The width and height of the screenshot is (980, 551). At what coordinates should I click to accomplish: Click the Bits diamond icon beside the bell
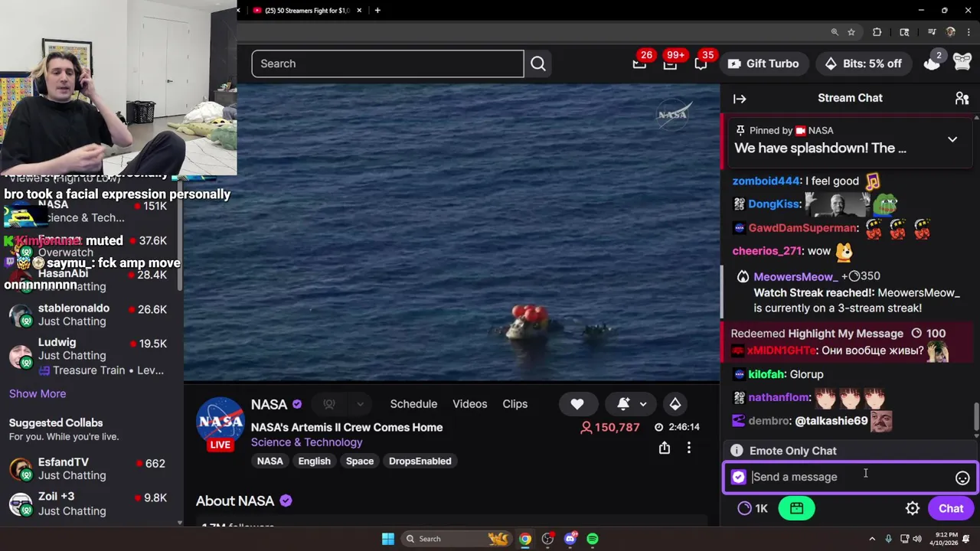[x=675, y=404]
